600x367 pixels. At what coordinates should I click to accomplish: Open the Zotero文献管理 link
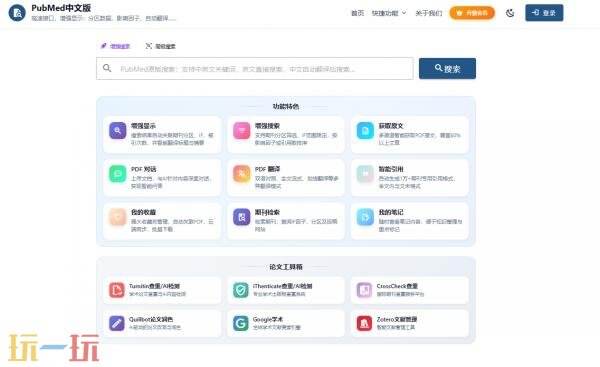(396, 319)
